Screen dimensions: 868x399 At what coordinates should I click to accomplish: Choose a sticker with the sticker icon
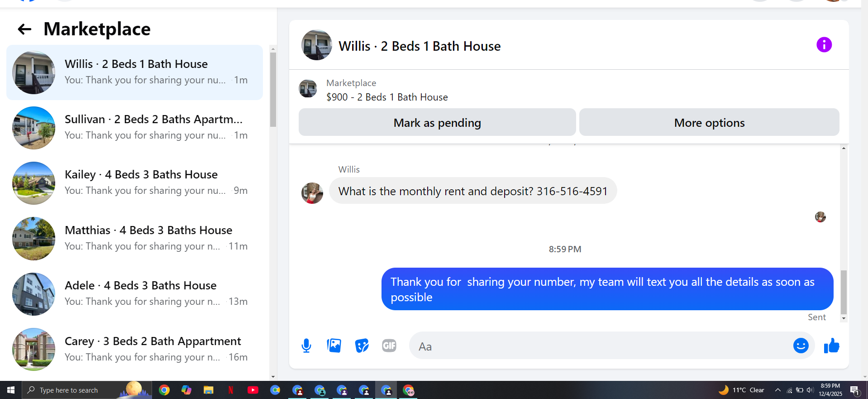click(x=362, y=346)
